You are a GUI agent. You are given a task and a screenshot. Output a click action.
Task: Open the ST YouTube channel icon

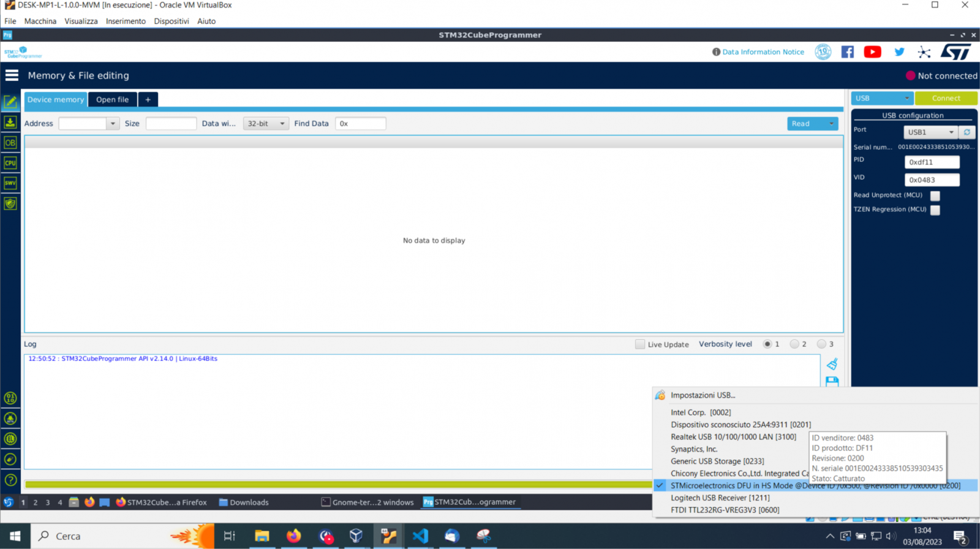tap(872, 52)
